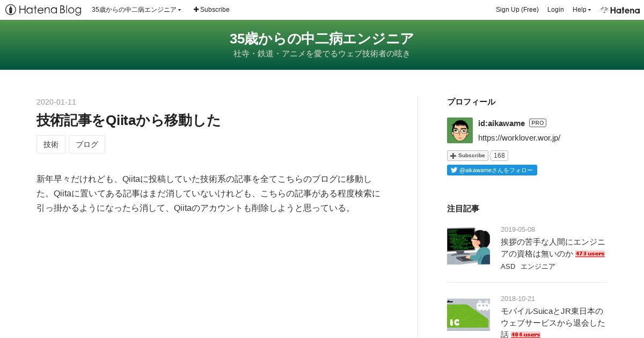Select the 注目記事 heading
Viewport: 644px width, 338px height.
click(x=463, y=209)
